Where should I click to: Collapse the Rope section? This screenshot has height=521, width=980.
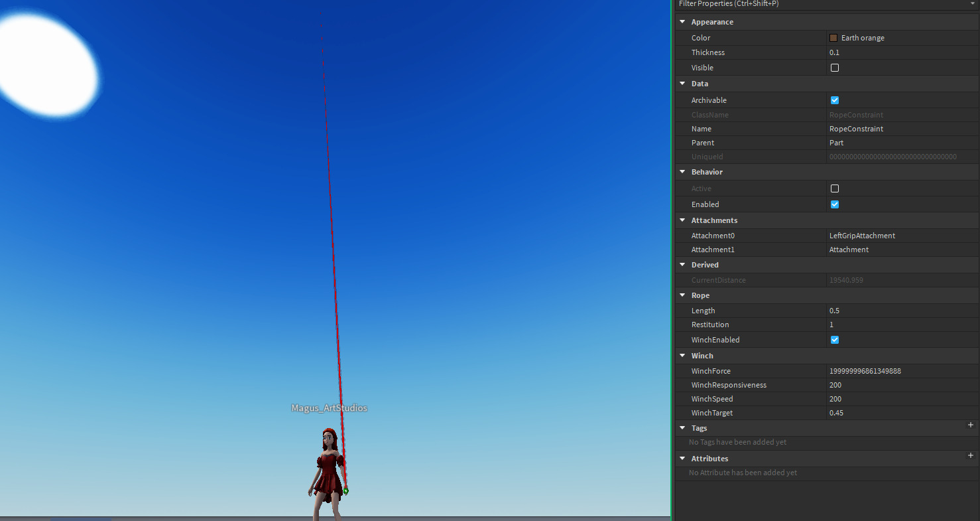pos(682,295)
